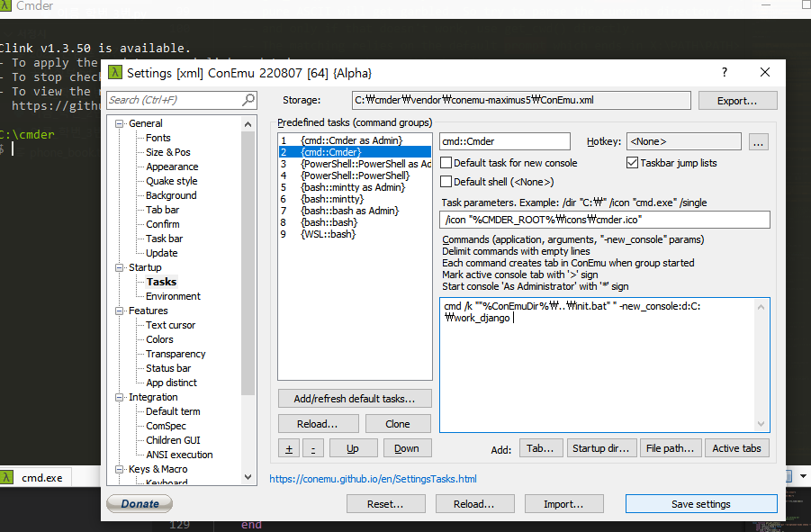Click the lambda icon on cmd.exe tab

pos(6,477)
